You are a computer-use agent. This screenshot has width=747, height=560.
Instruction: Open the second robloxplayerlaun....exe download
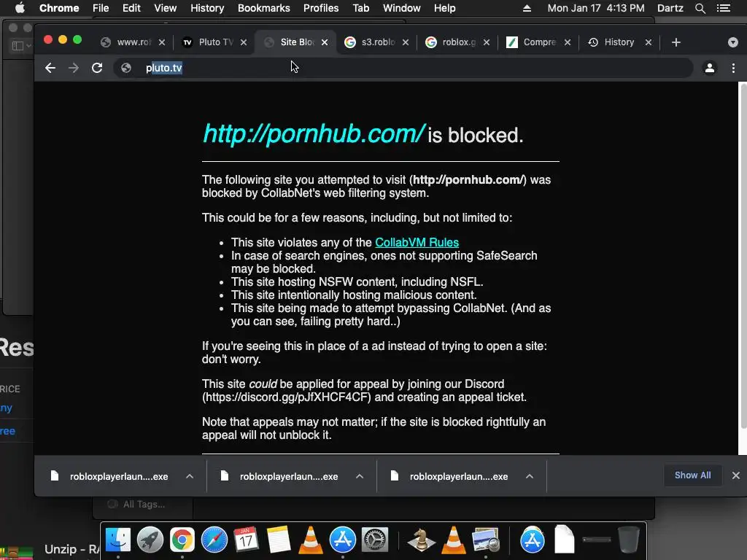click(x=280, y=476)
